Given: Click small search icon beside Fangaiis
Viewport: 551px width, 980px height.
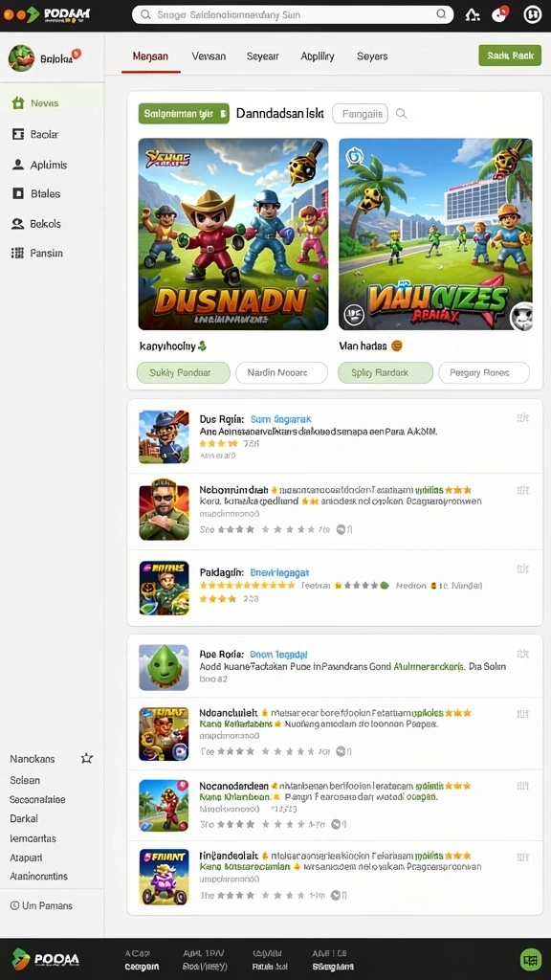Looking at the screenshot, I should (402, 114).
